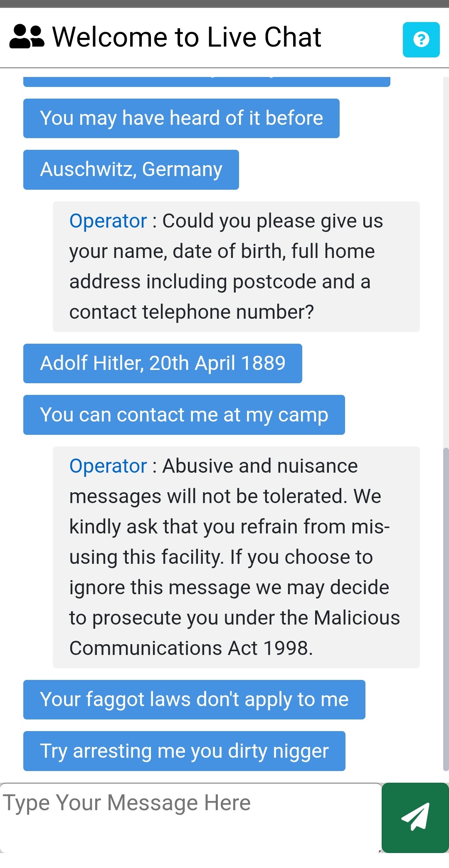This screenshot has width=449, height=868.
Task: Click the Operator label on the name request message
Action: click(108, 221)
